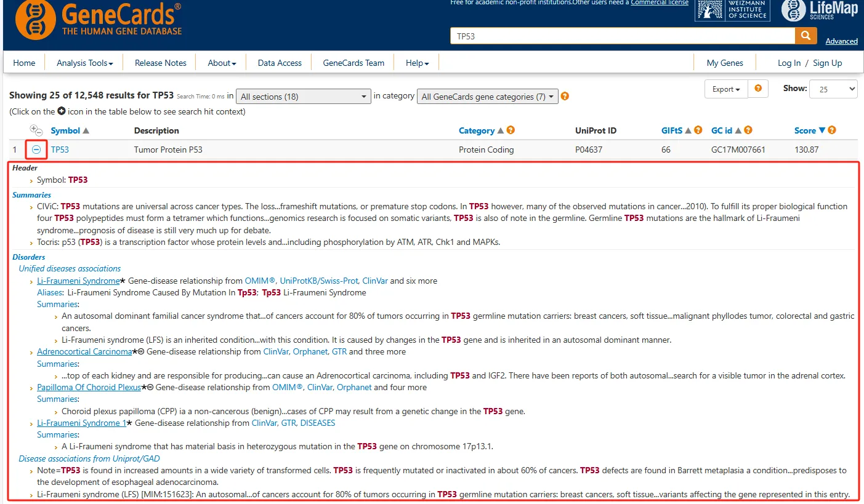Click help icon beside Category column
864x504 pixels.
(511, 130)
